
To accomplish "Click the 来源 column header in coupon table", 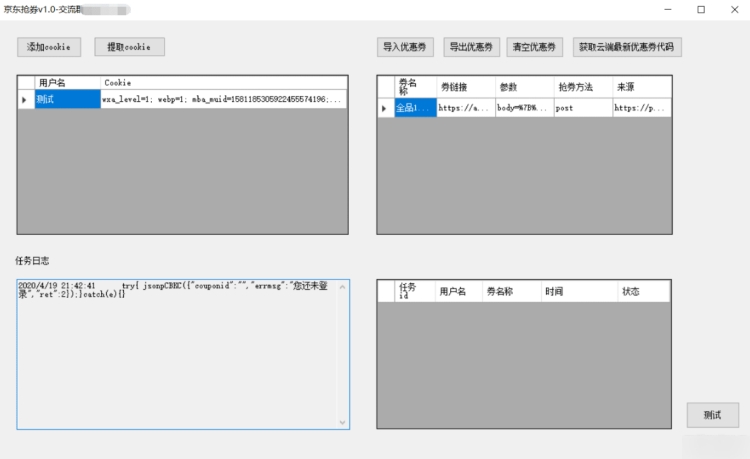I will pyautogui.click(x=640, y=87).
